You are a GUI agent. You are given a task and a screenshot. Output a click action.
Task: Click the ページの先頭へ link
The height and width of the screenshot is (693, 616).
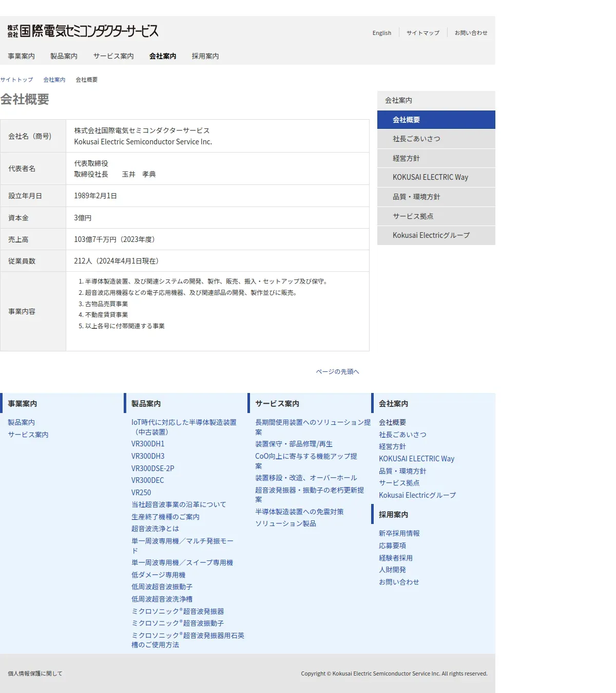click(337, 371)
